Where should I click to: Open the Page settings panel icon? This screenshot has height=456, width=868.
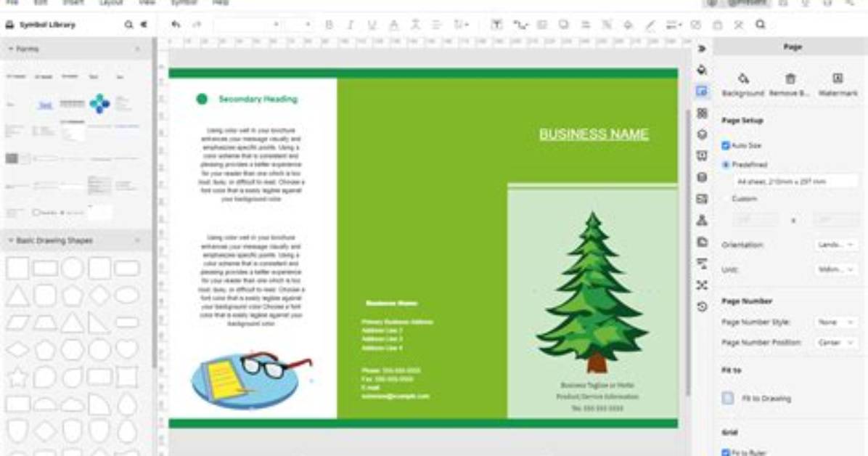(702, 91)
